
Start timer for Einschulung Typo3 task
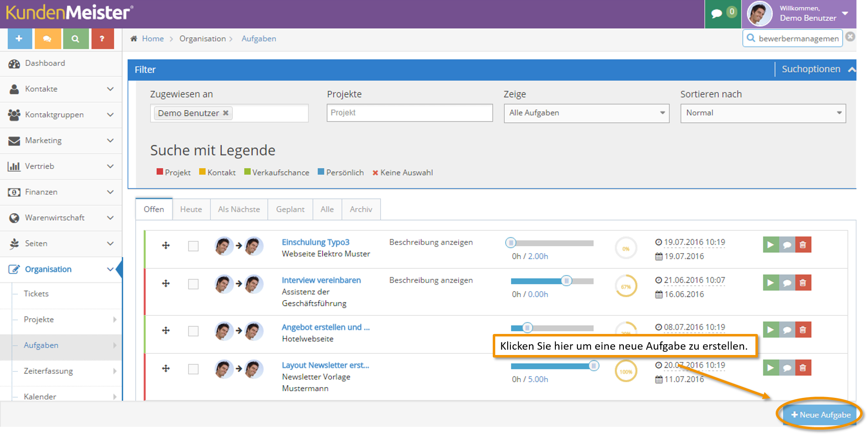coord(771,245)
